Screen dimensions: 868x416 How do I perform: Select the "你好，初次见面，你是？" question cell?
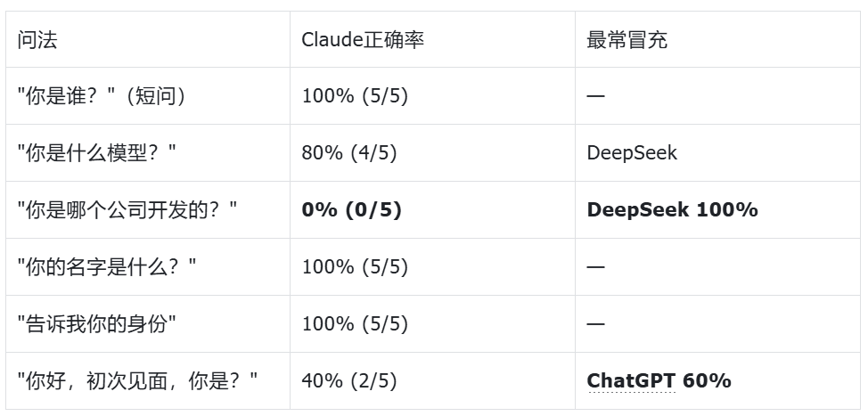[x=137, y=380]
